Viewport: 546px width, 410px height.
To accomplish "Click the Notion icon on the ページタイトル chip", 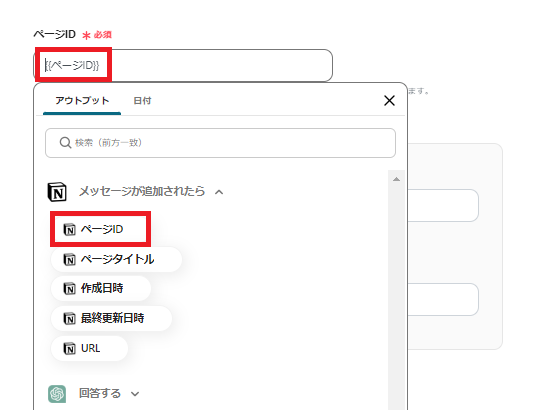I will 69,260.
